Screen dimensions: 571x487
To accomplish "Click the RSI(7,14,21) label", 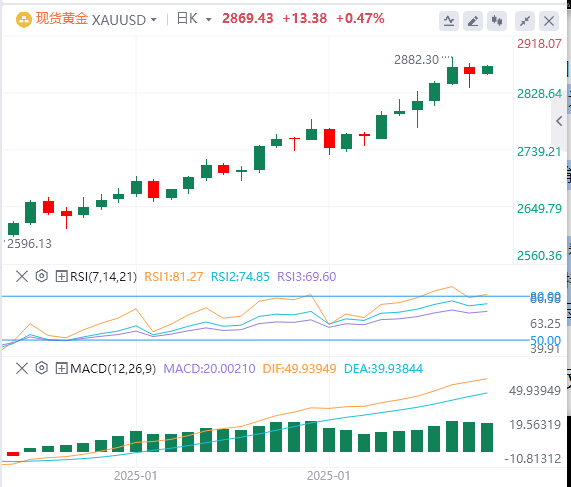I will 103,277.
